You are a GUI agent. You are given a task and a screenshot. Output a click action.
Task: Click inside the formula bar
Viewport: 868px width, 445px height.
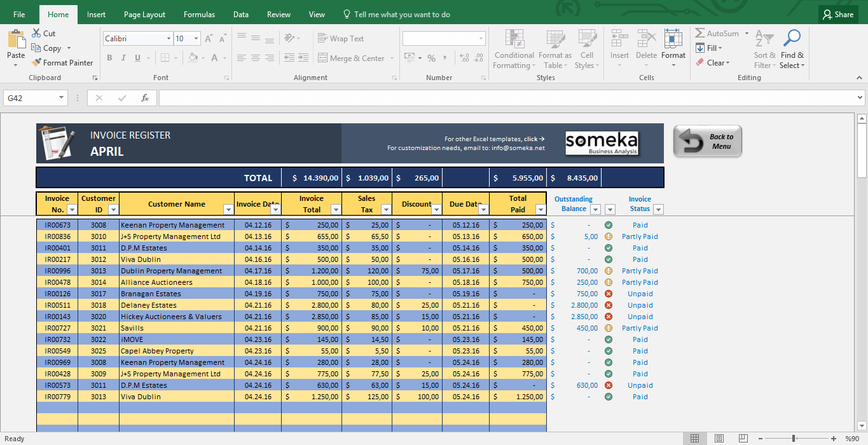pos(445,97)
